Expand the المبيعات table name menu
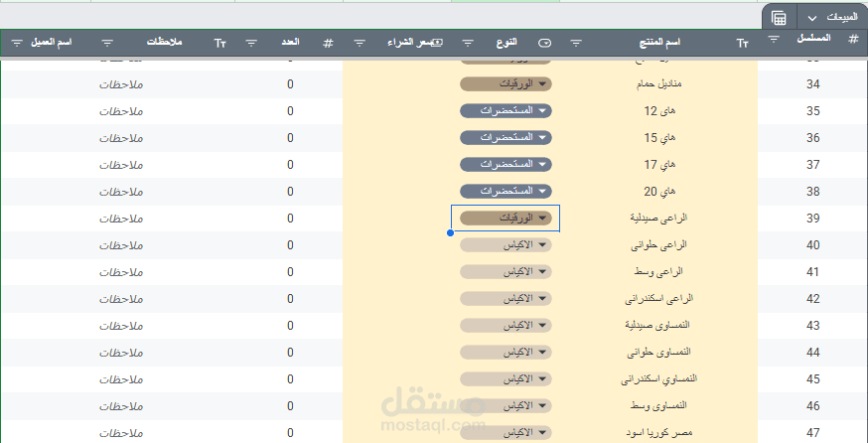This screenshot has height=443, width=868. (x=812, y=18)
